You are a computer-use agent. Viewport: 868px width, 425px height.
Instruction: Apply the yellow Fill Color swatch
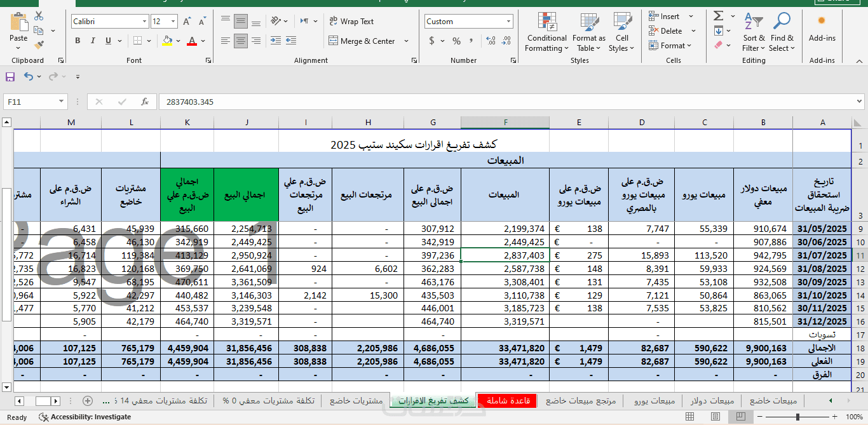click(167, 41)
